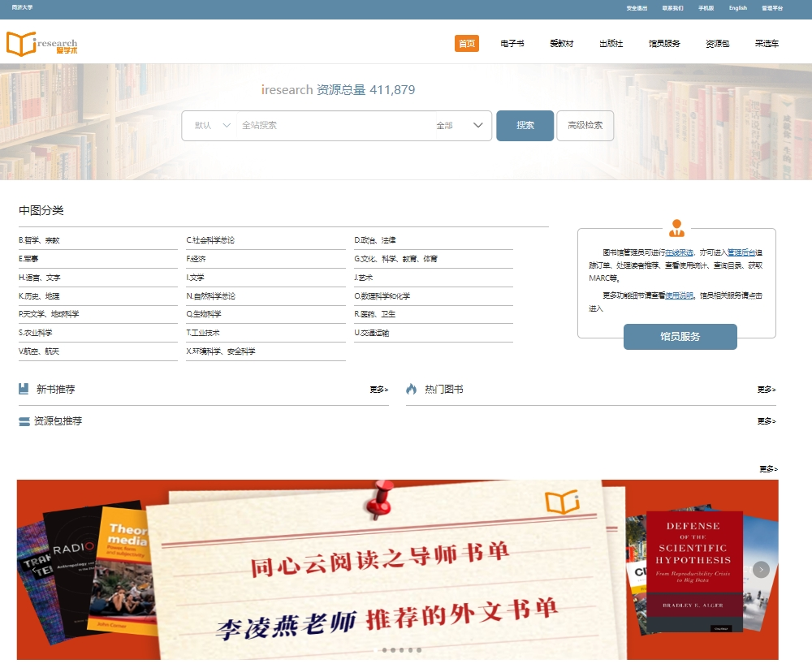Open the 在线采选 link
The height and width of the screenshot is (668, 812).
(679, 252)
